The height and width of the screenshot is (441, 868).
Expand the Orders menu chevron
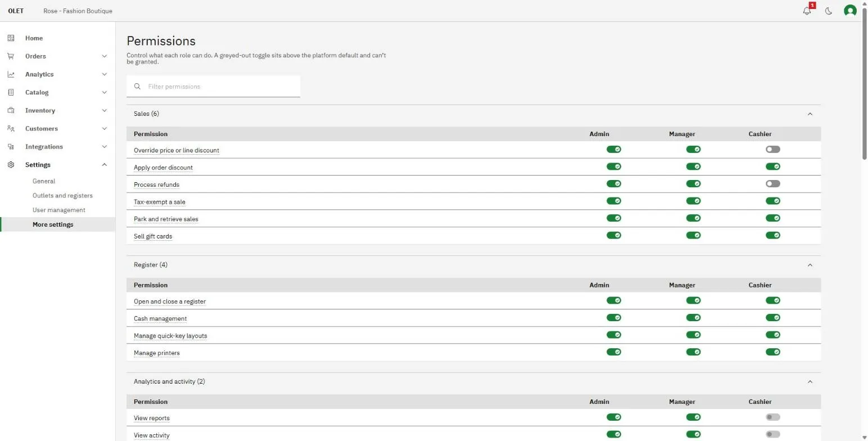[104, 56]
